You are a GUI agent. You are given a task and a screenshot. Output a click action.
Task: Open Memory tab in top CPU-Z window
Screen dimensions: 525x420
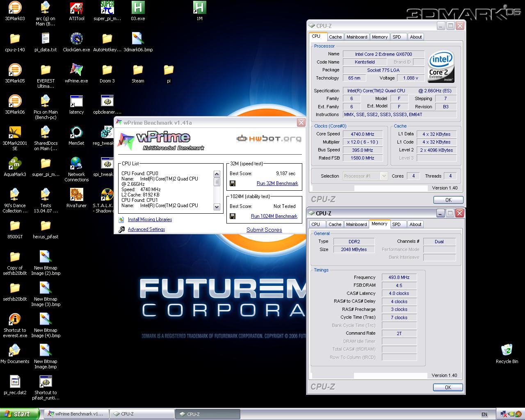pyautogui.click(x=379, y=37)
